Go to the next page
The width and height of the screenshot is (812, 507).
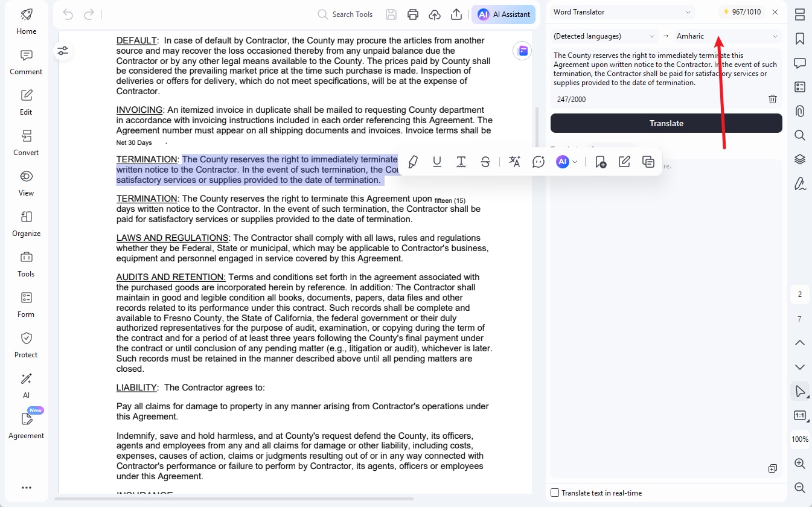[x=800, y=367]
